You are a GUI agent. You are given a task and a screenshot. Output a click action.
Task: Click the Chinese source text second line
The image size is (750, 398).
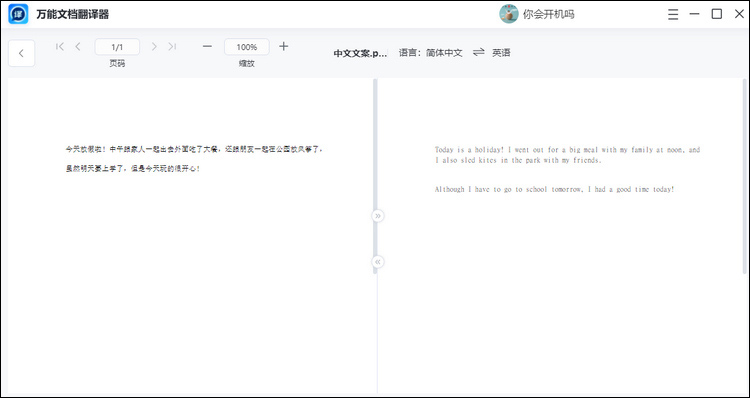click(133, 168)
